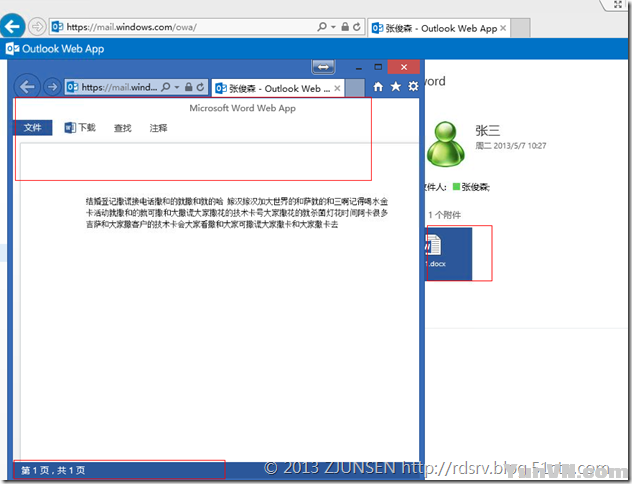Click the Home icon in inner browser
This screenshot has height=484, width=632.
coord(378,87)
